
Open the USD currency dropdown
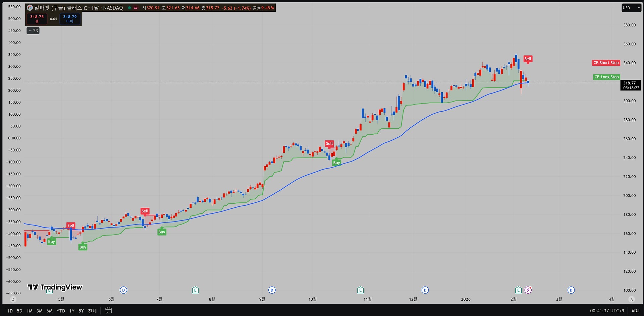[631, 8]
